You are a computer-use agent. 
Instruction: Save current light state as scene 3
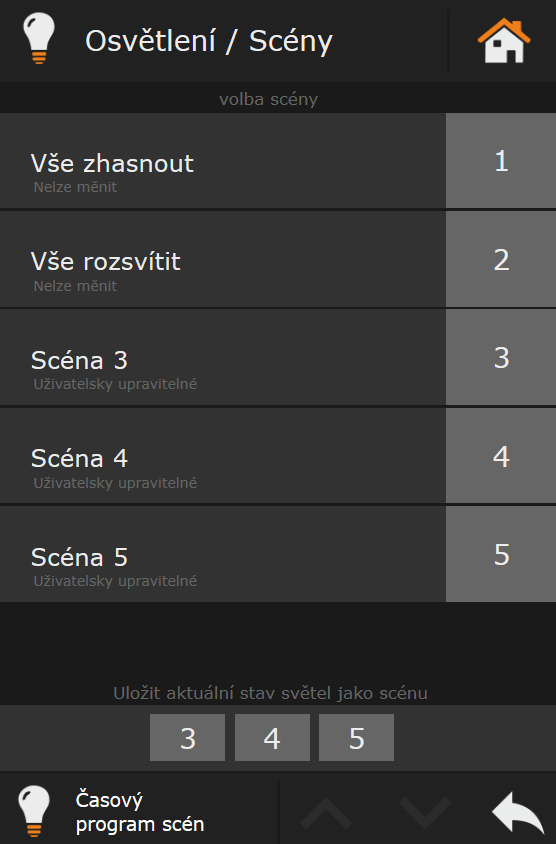(187, 737)
